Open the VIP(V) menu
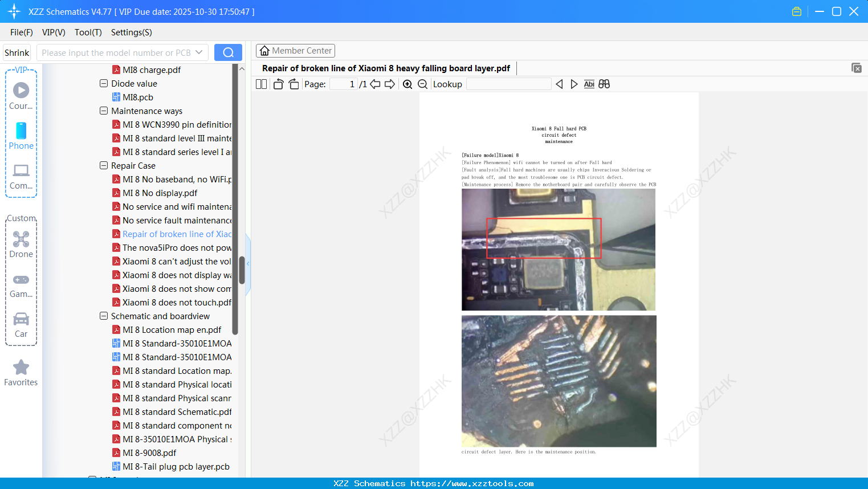Viewport: 868px width, 489px height. pyautogui.click(x=54, y=32)
